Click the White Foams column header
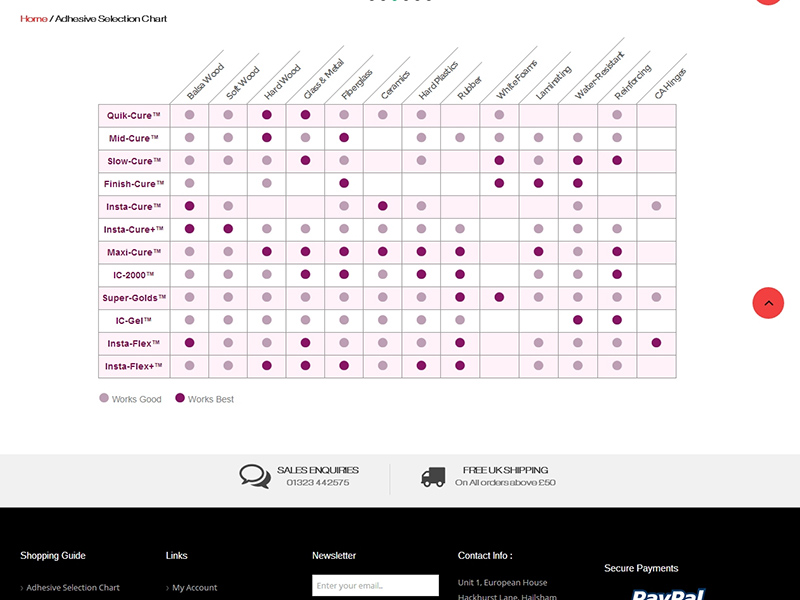Viewport: 800px width, 600px height. tap(517, 80)
